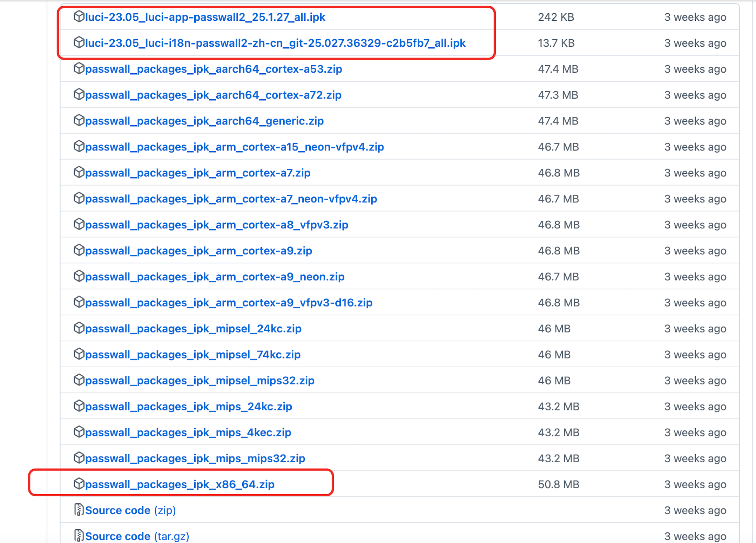Click package icon next to aarch64_cortex-a53 zip
Viewport: 756px width, 543px height.
(x=79, y=68)
